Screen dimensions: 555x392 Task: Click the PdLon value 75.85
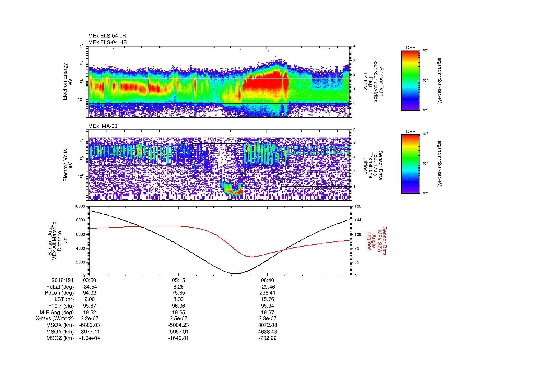pyautogui.click(x=179, y=293)
